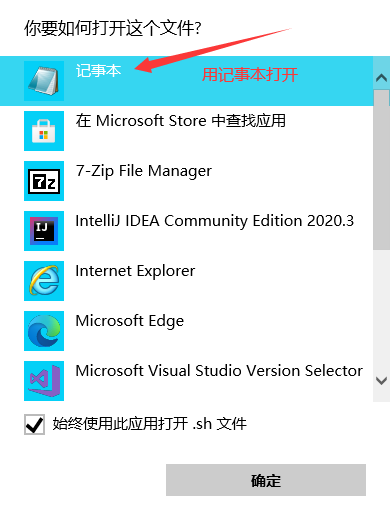Choose the 7-Zip File Manager icon
Viewport: 390px width, 520px height.
[x=44, y=181]
